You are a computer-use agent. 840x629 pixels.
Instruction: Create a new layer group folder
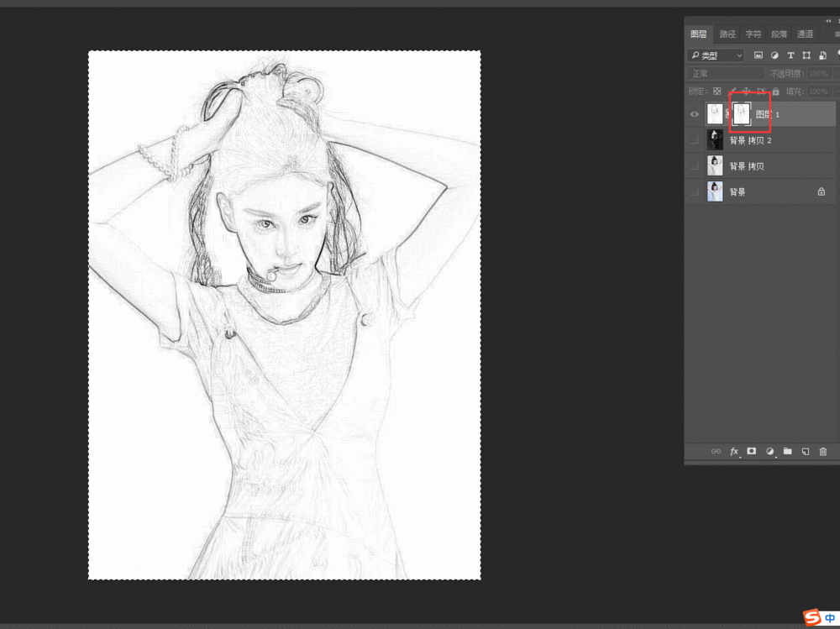[788, 451]
